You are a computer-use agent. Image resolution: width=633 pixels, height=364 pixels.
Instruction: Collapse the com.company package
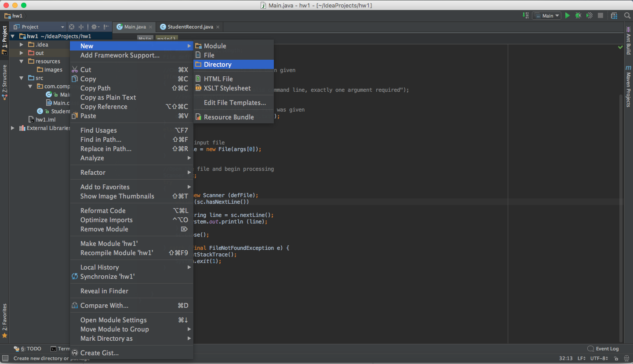(30, 86)
